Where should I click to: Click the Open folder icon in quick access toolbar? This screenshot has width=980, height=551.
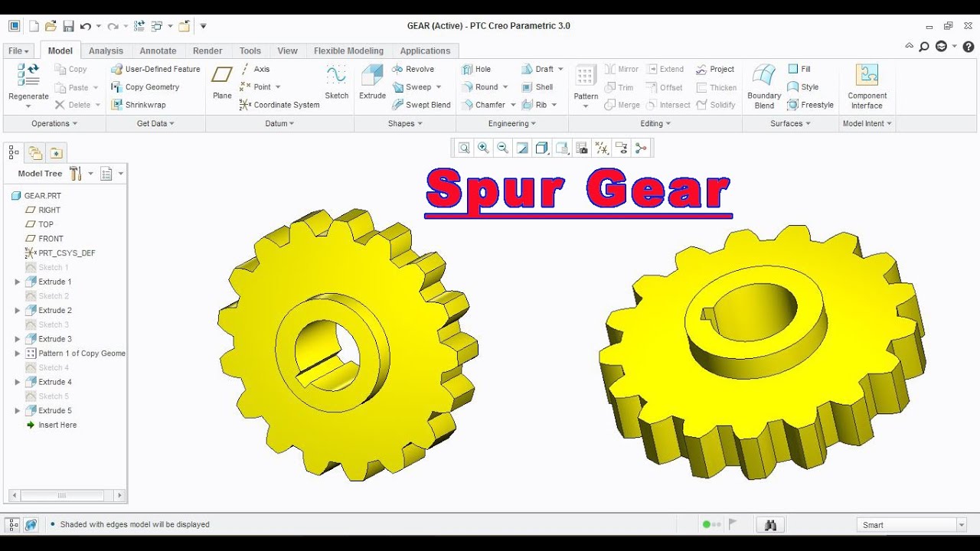pos(51,26)
